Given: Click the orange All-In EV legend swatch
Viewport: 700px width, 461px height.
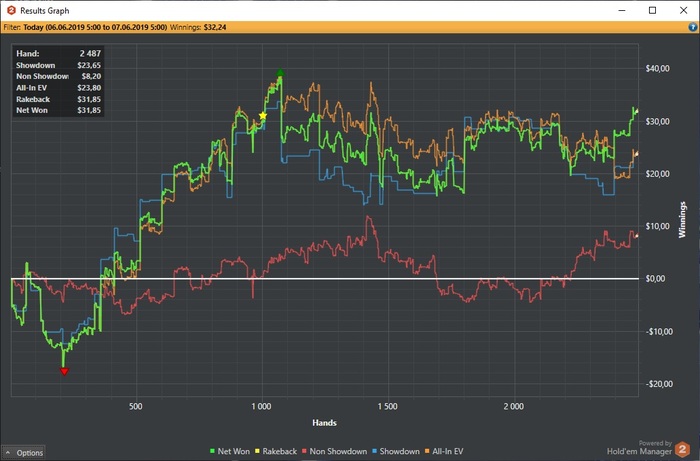Looking at the screenshot, I should tap(427, 451).
